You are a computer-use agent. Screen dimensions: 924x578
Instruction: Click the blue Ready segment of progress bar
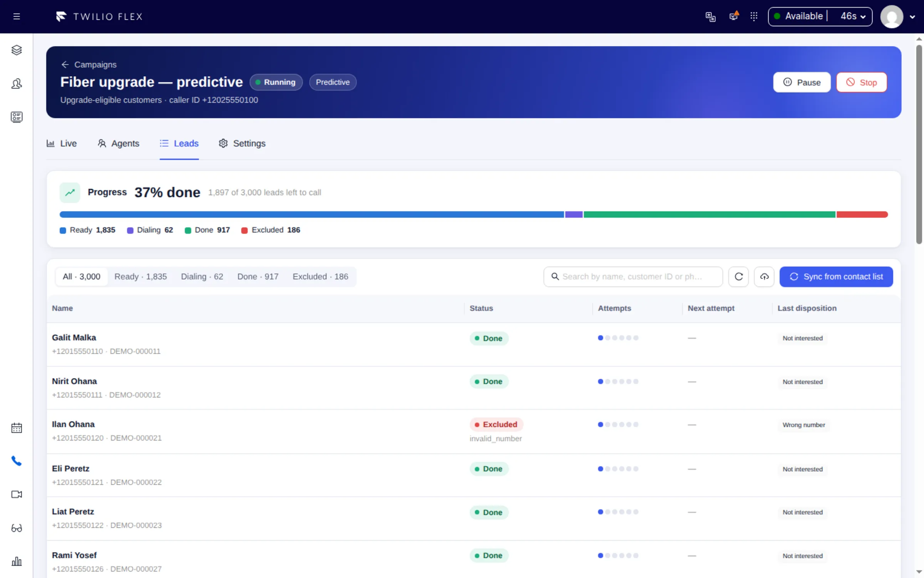point(311,215)
